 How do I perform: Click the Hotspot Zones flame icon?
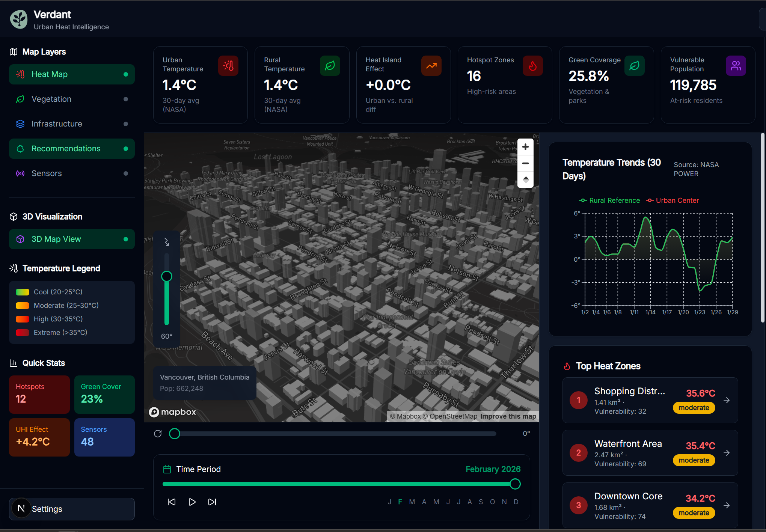[x=532, y=66]
